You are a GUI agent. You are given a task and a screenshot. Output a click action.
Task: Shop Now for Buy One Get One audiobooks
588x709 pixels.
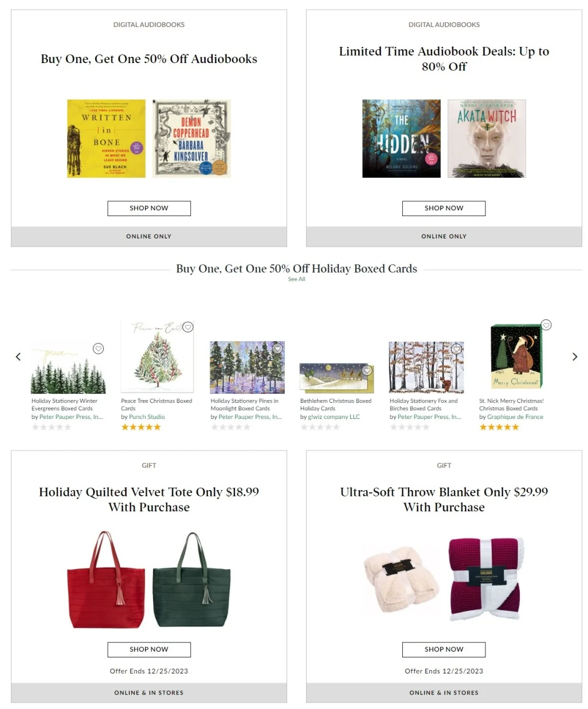click(149, 208)
